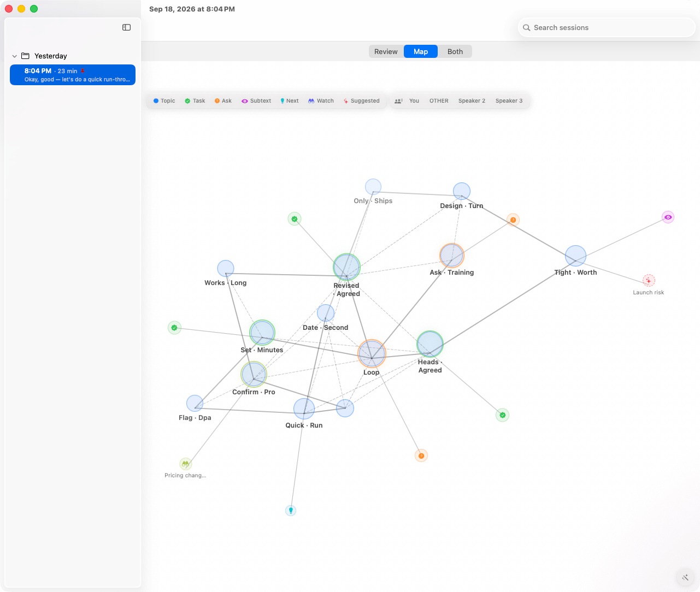Image resolution: width=700 pixels, height=592 pixels.
Task: Select the Confirm · Pro topic node
Action: click(254, 375)
